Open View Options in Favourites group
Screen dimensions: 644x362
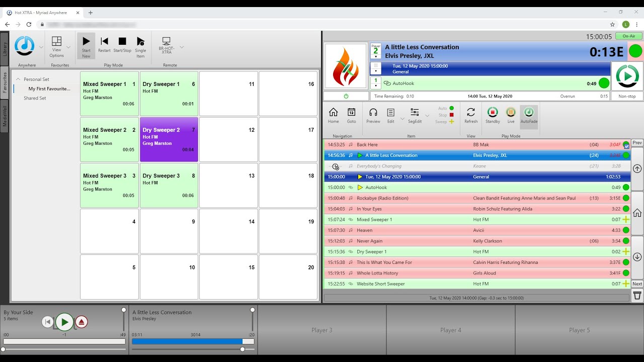(57, 46)
